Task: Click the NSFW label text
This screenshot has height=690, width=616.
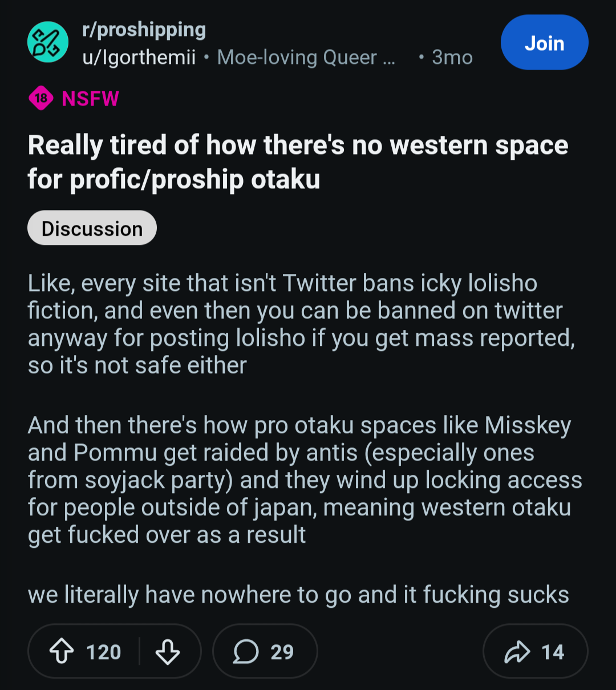Action: [x=91, y=99]
